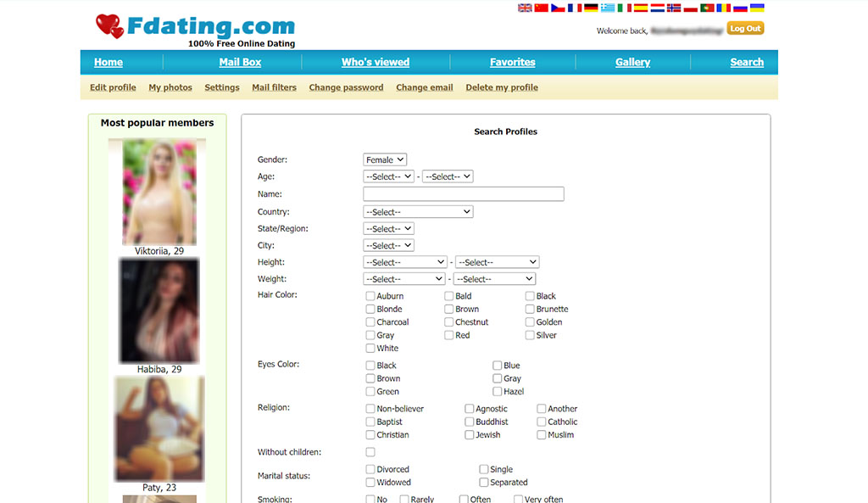Check the Single marital status box
Screen dimensions: 868x503
click(484, 468)
